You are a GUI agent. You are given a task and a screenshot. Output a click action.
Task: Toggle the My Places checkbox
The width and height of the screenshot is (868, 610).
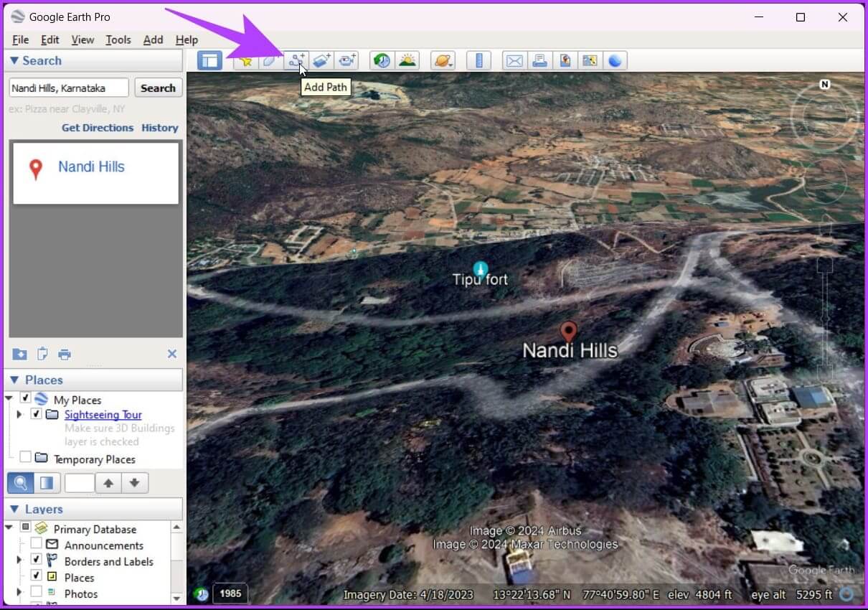(25, 398)
